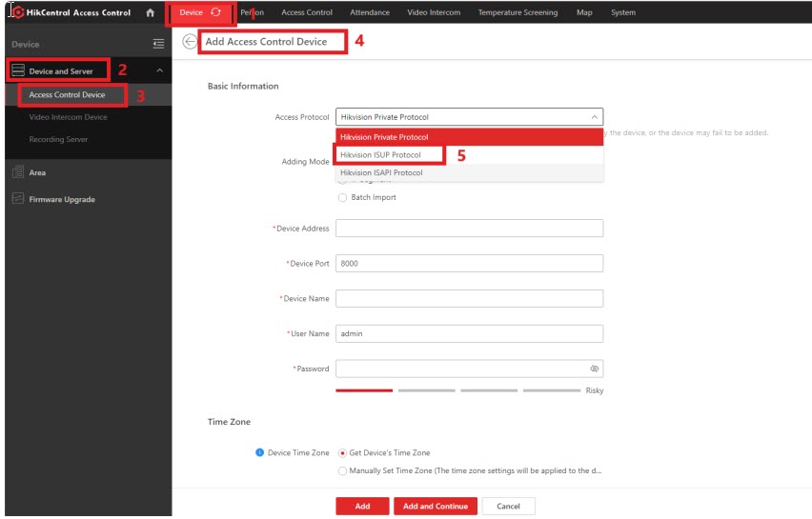
Task: Choose Manually Set Time Zone radio button
Action: point(343,470)
